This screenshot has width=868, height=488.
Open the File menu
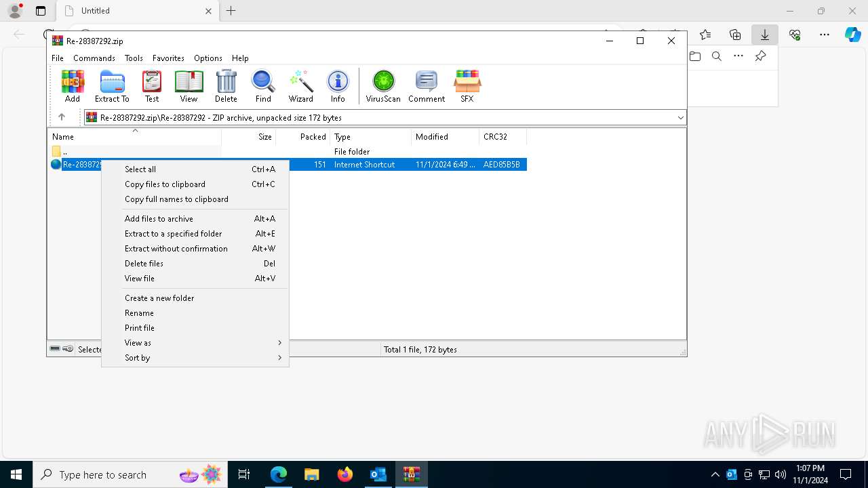point(58,58)
